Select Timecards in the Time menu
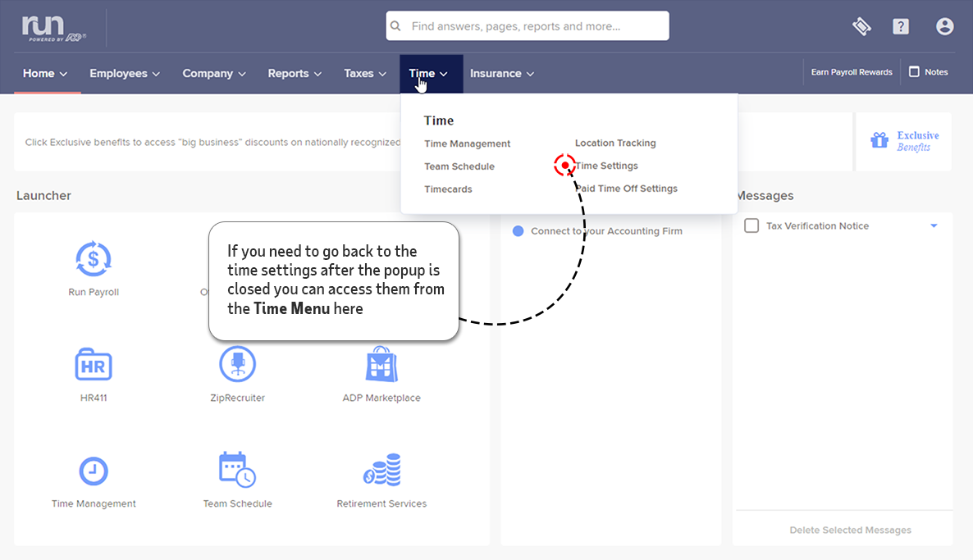 pos(448,189)
